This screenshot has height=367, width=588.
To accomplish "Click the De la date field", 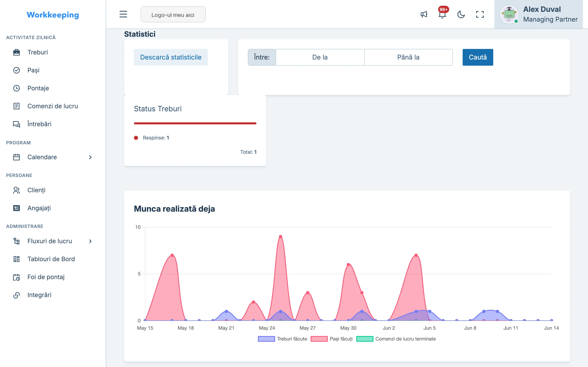I will tap(320, 57).
